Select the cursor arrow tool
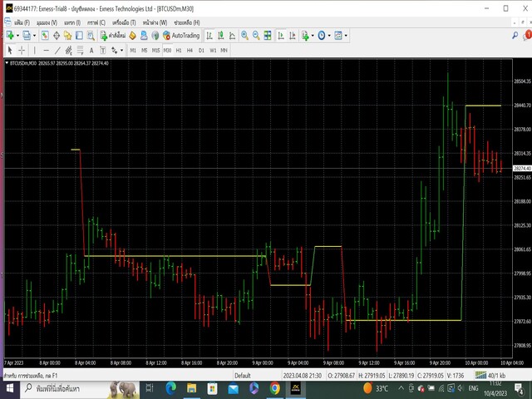Screen dimensions: 532x399 coord(10,50)
